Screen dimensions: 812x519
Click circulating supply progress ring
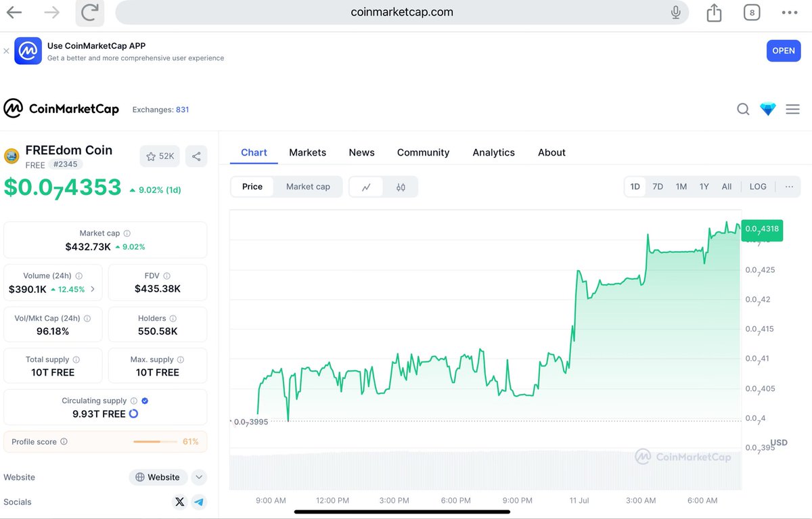click(133, 413)
